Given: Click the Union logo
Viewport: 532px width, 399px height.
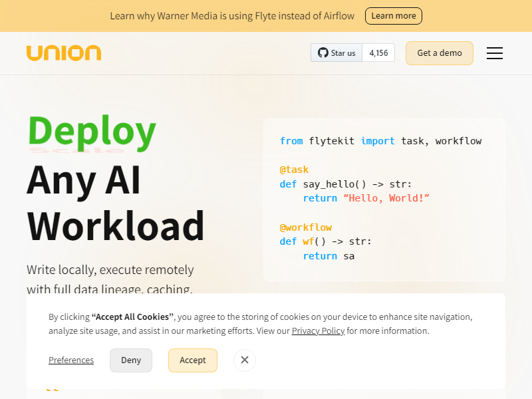Looking at the screenshot, I should 64,53.
